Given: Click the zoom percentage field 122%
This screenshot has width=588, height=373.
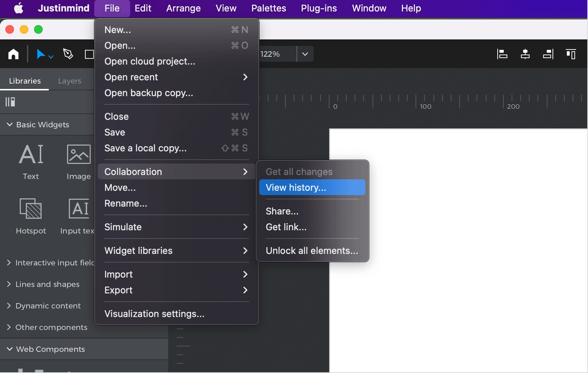Looking at the screenshot, I should click(278, 54).
